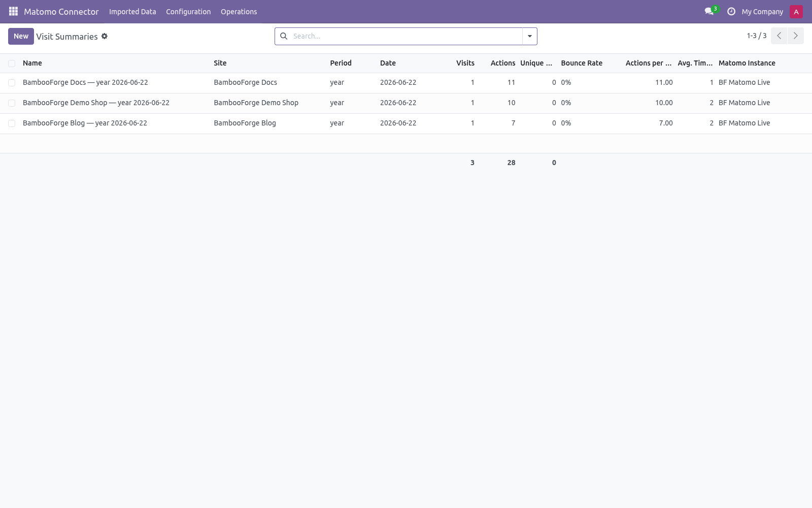Screen dimensions: 812x508
Task: Click the search magnifier icon
Action: [x=284, y=36]
